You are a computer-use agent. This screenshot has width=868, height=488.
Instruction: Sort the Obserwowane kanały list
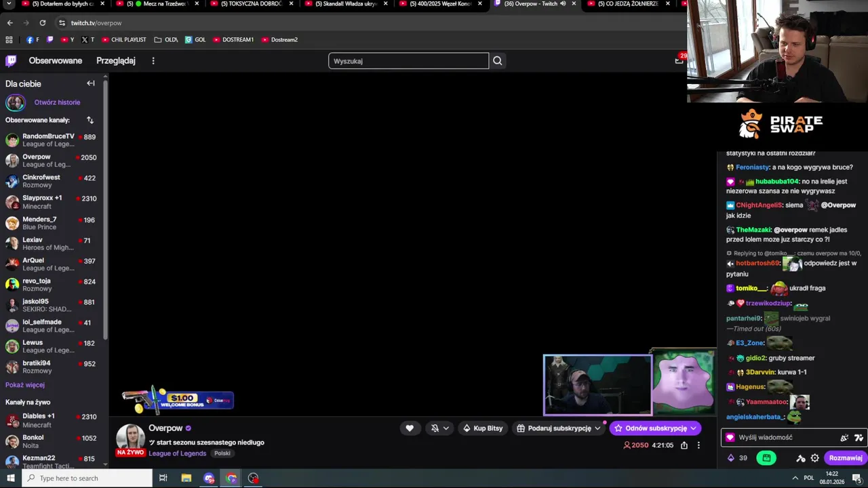(90, 120)
